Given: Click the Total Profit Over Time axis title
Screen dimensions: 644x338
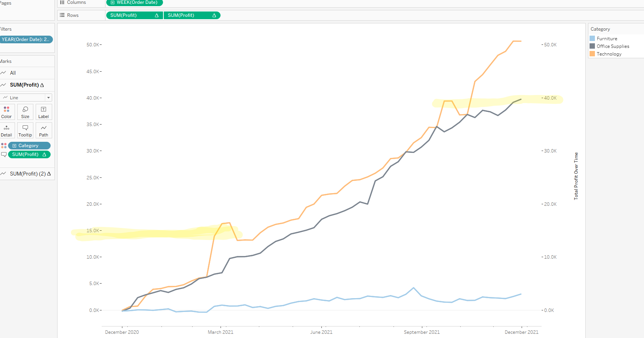Looking at the screenshot, I should coord(576,176).
